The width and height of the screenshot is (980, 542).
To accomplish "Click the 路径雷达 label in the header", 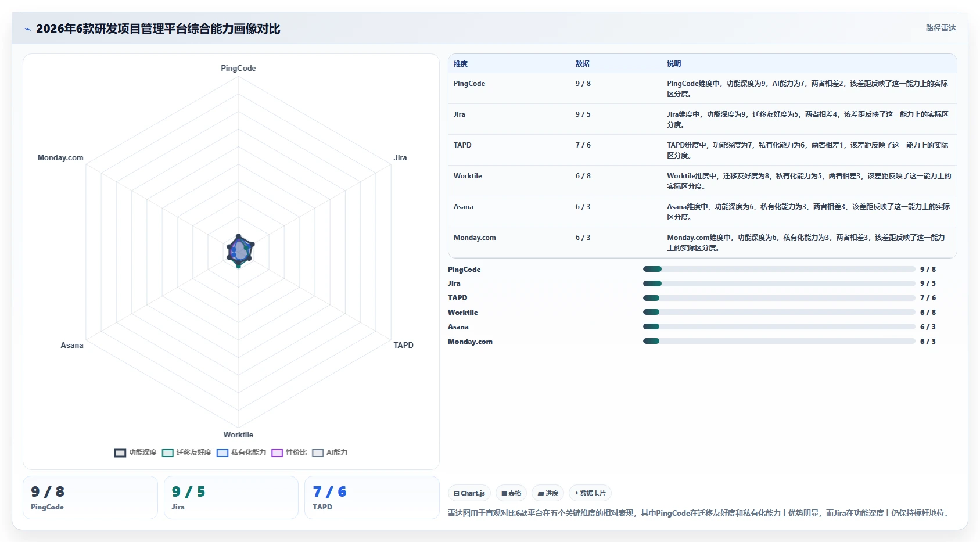I will click(x=940, y=28).
